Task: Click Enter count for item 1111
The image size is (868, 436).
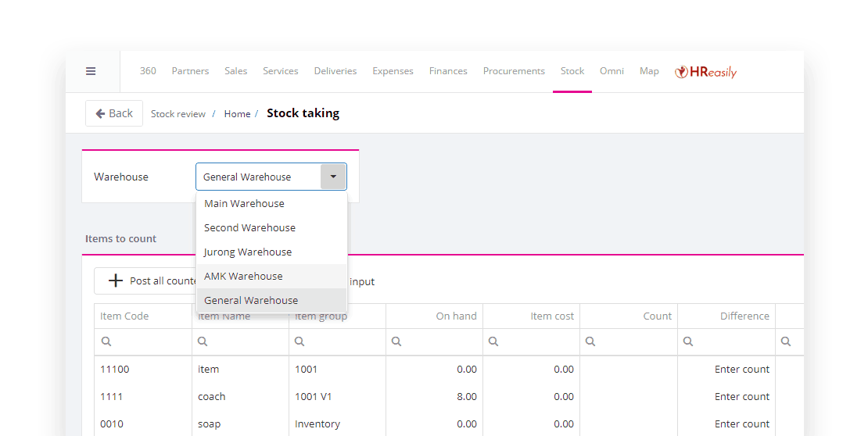Action: point(742,397)
